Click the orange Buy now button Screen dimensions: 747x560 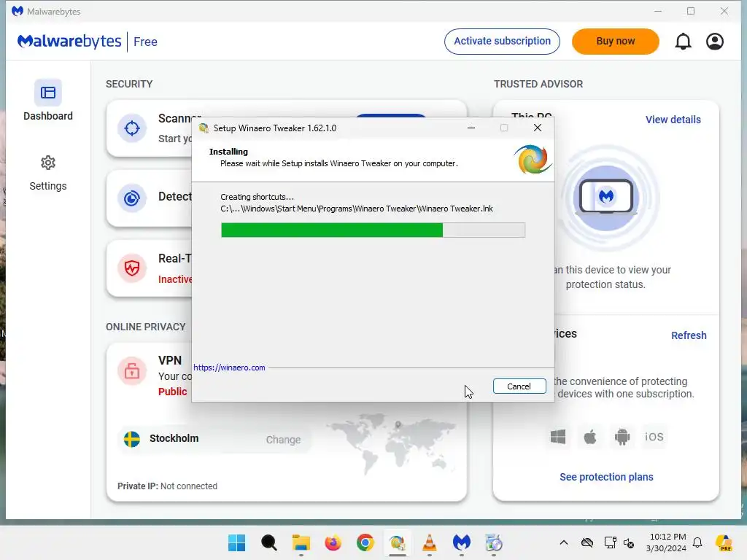616,42
